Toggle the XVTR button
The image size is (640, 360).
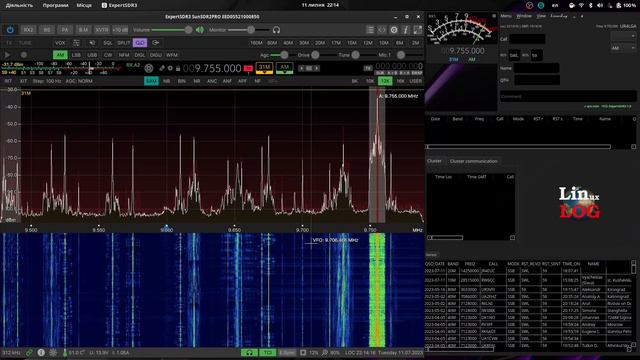tap(102, 30)
